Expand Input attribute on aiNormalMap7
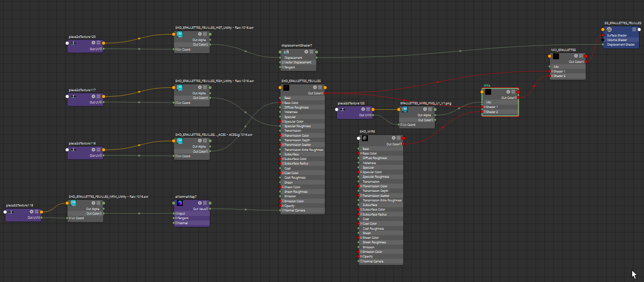Image resolution: width=644 pixels, height=282 pixels. [x=176, y=213]
